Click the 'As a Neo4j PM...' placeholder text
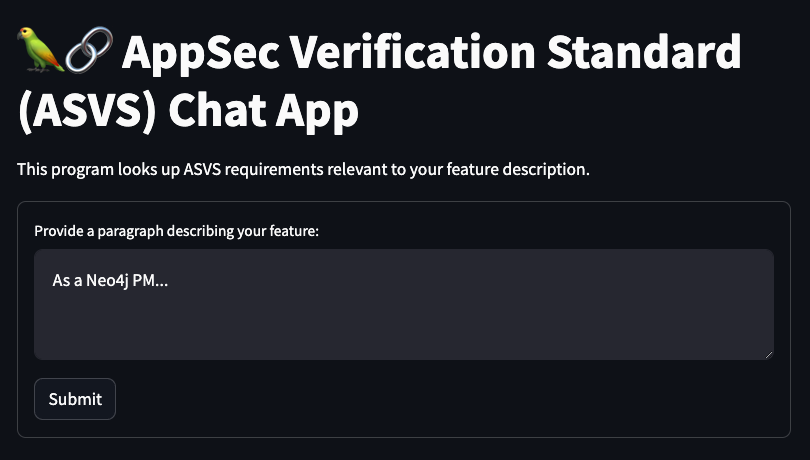Image resolution: width=810 pixels, height=460 pixels. pos(111,281)
